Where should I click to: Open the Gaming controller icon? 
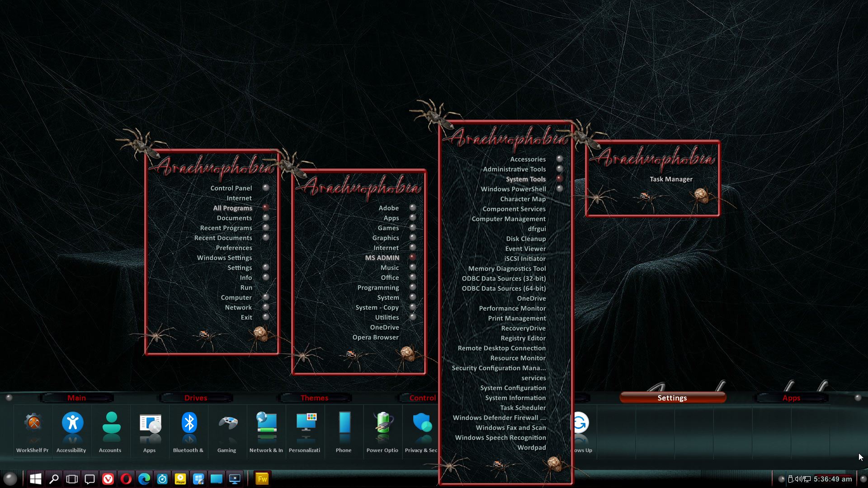tap(227, 423)
